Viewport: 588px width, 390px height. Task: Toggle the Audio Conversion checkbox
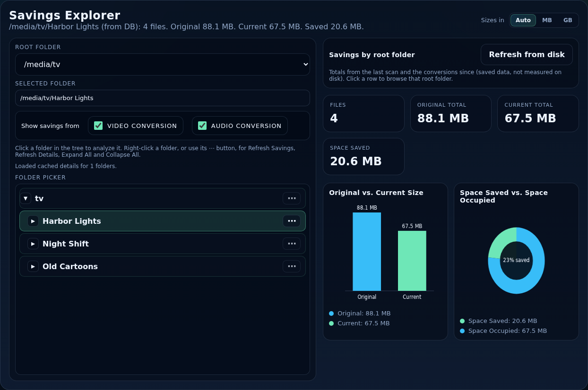[x=202, y=126]
